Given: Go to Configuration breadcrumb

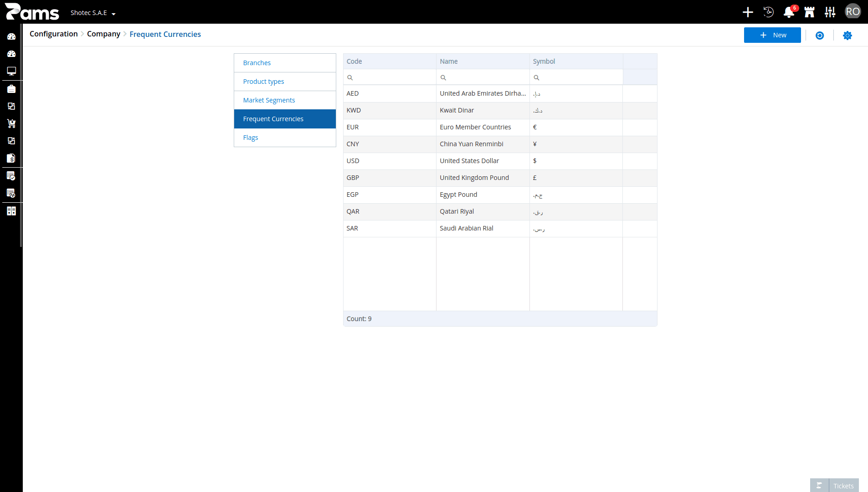Looking at the screenshot, I should tap(54, 34).
